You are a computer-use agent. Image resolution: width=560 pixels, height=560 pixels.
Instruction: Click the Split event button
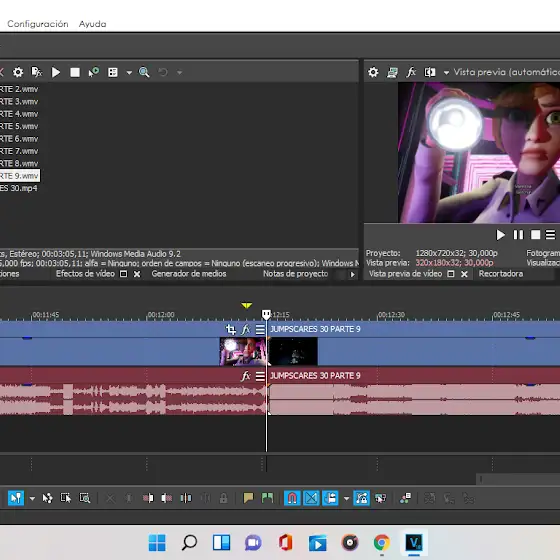(186, 498)
